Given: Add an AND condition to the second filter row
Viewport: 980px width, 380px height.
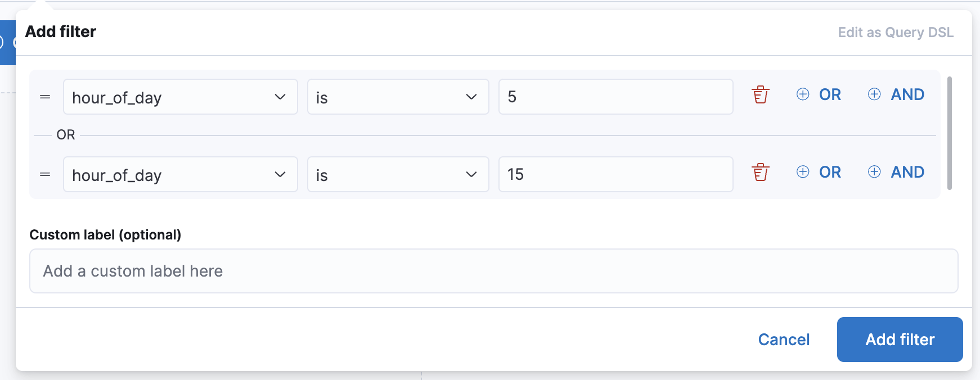Looking at the screenshot, I should (x=896, y=172).
